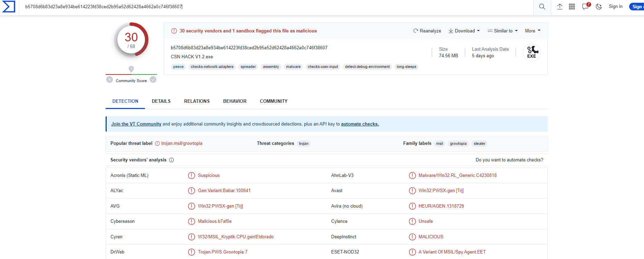Switch to the DETAILS tab
The height and width of the screenshot is (259, 644).
click(x=161, y=101)
